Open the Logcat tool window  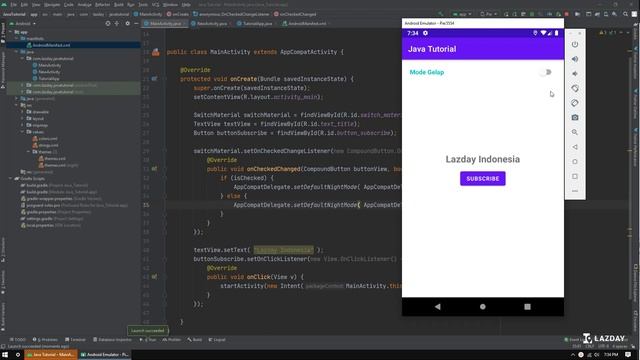(217, 340)
